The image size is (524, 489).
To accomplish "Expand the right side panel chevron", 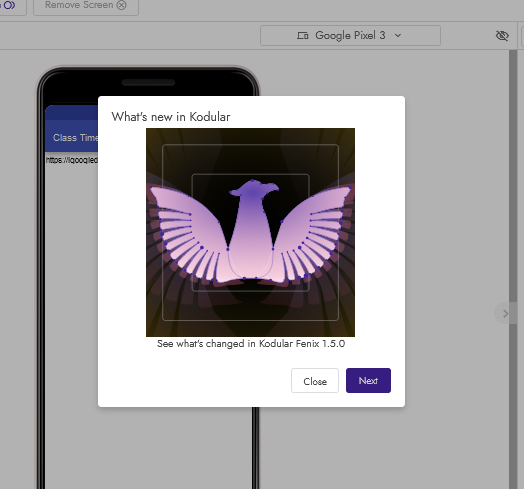I will pyautogui.click(x=505, y=314).
